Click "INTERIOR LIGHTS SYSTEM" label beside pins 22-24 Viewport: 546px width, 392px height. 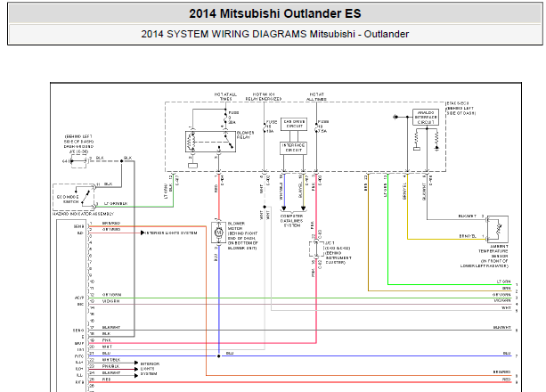point(150,369)
